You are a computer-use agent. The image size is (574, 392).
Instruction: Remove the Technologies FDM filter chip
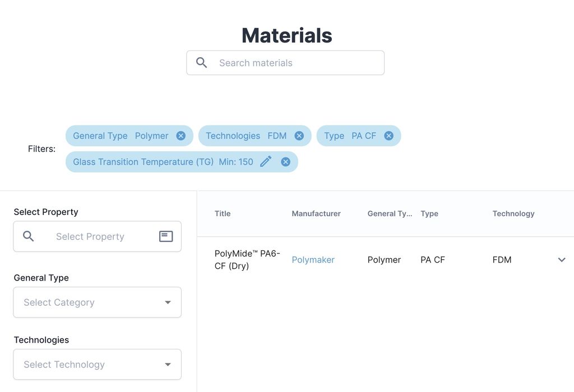(299, 136)
